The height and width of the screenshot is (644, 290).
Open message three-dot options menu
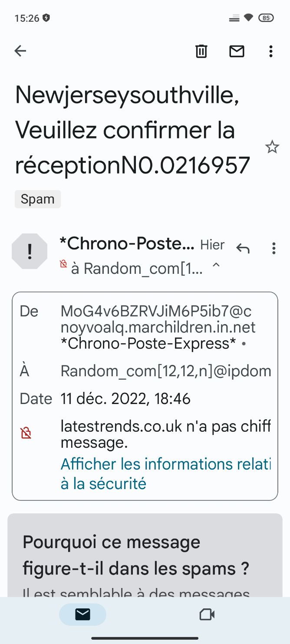(x=274, y=248)
